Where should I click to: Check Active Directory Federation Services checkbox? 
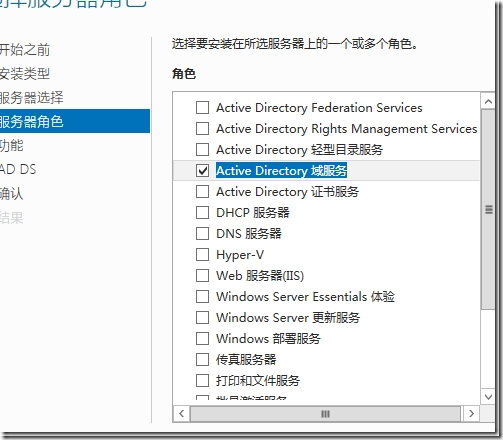pos(202,108)
